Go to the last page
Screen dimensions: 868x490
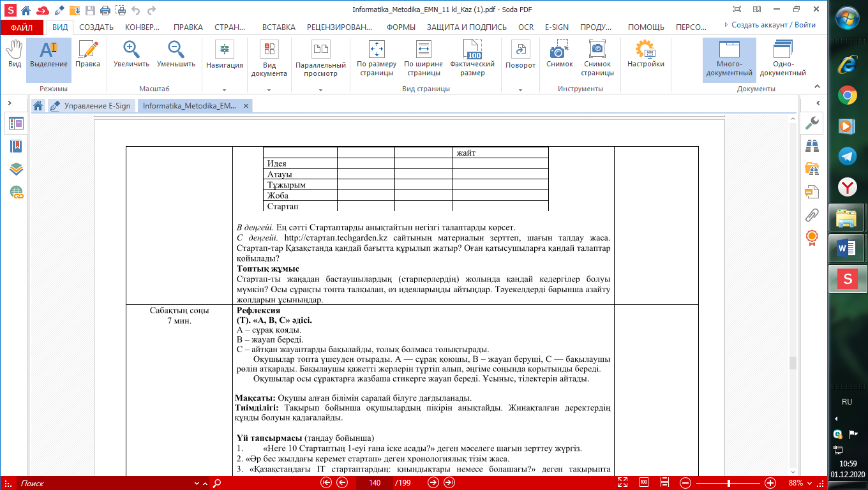click(x=449, y=483)
